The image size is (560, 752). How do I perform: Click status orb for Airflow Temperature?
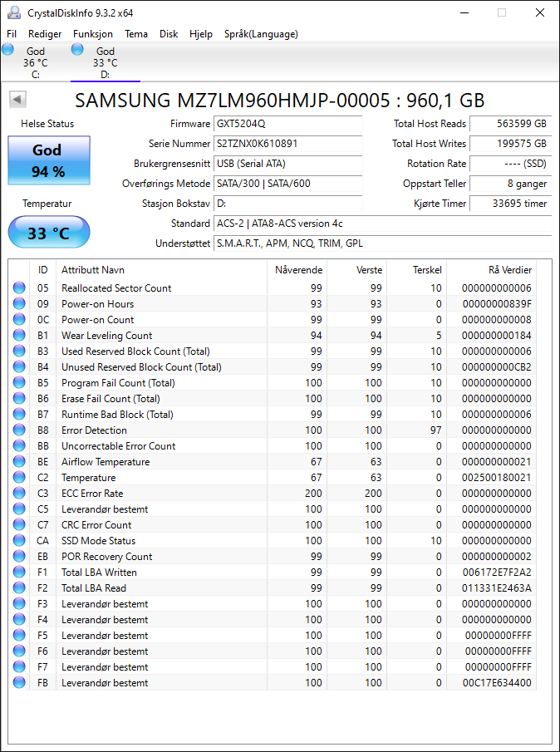19,462
